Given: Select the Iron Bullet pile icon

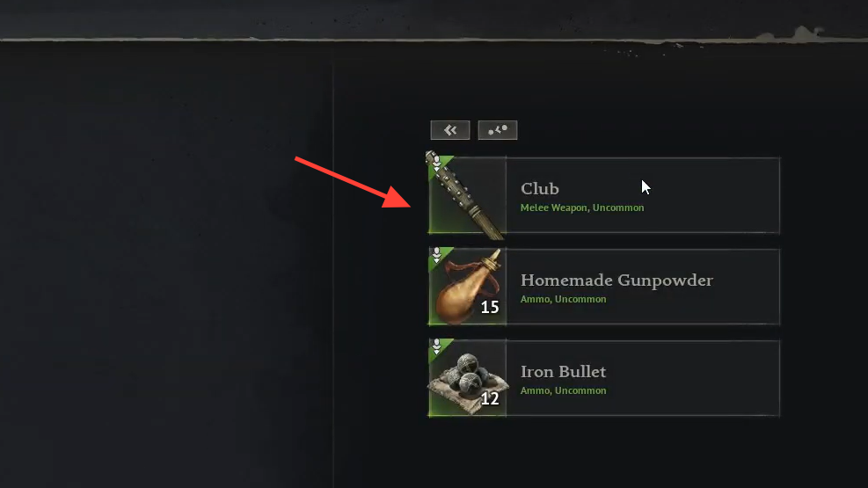Looking at the screenshot, I should (x=467, y=378).
